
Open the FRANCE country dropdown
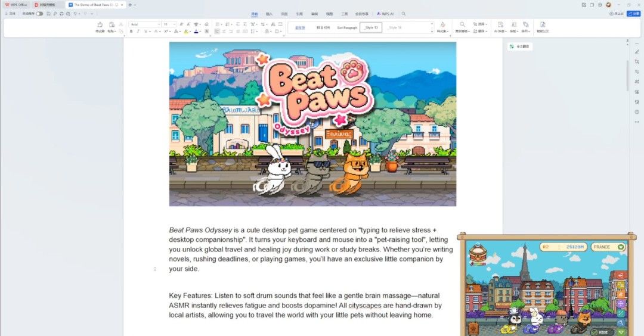(608, 247)
